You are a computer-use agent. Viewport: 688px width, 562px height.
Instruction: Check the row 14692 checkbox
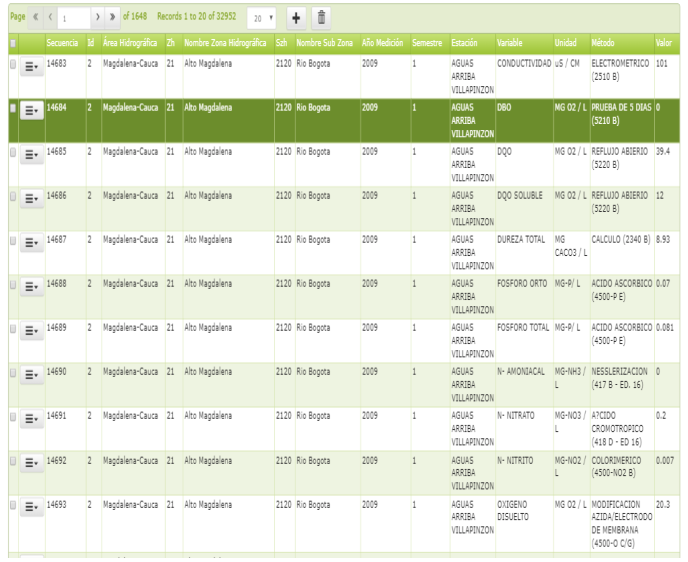13,461
